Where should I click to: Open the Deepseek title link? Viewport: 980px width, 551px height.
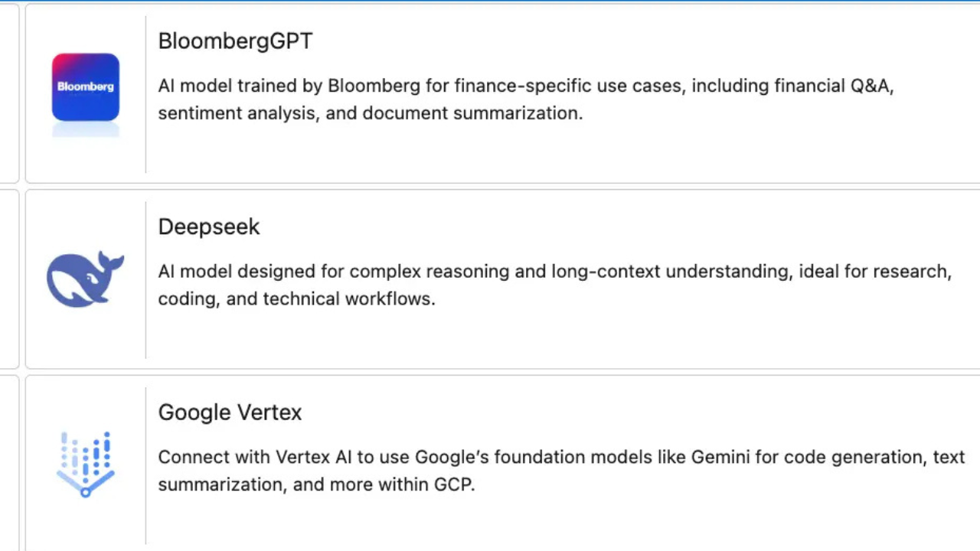tap(208, 227)
